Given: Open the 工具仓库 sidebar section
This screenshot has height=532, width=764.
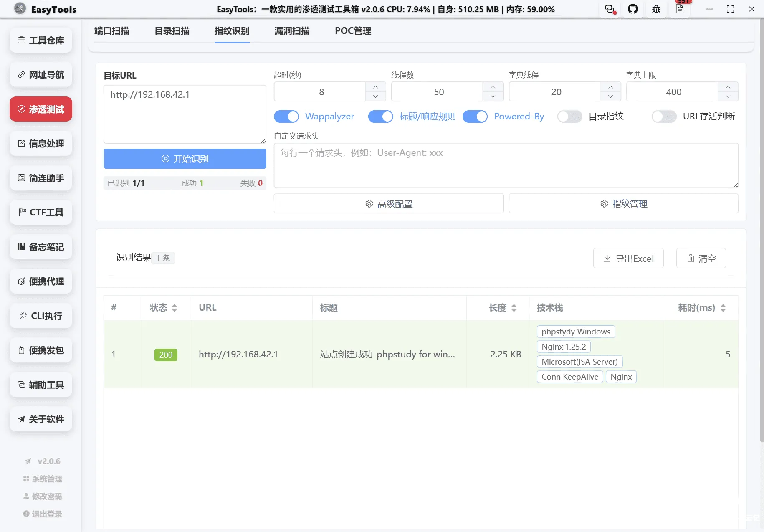Looking at the screenshot, I should [x=40, y=40].
